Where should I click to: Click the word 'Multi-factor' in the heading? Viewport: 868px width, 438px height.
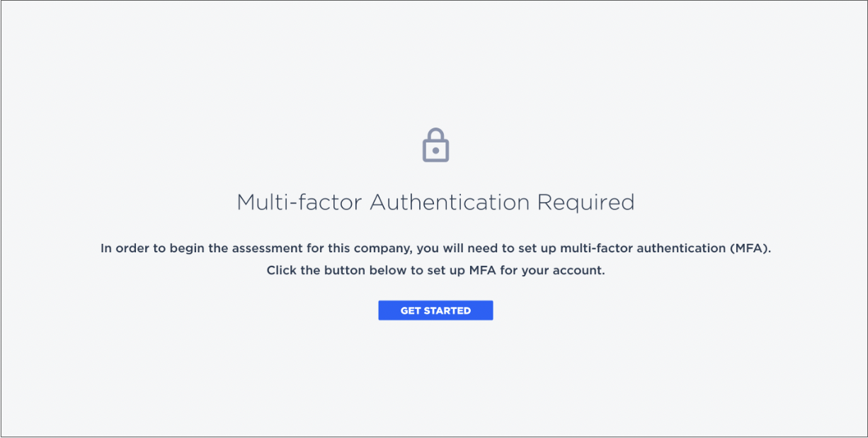[x=299, y=203]
